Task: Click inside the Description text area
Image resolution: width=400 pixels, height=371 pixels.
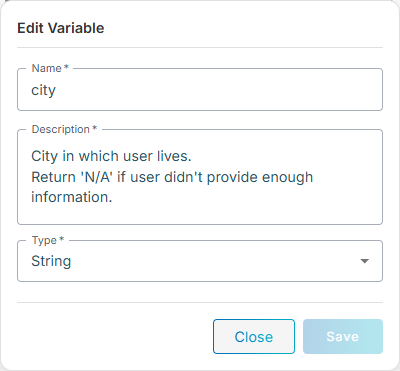Action: point(200,177)
